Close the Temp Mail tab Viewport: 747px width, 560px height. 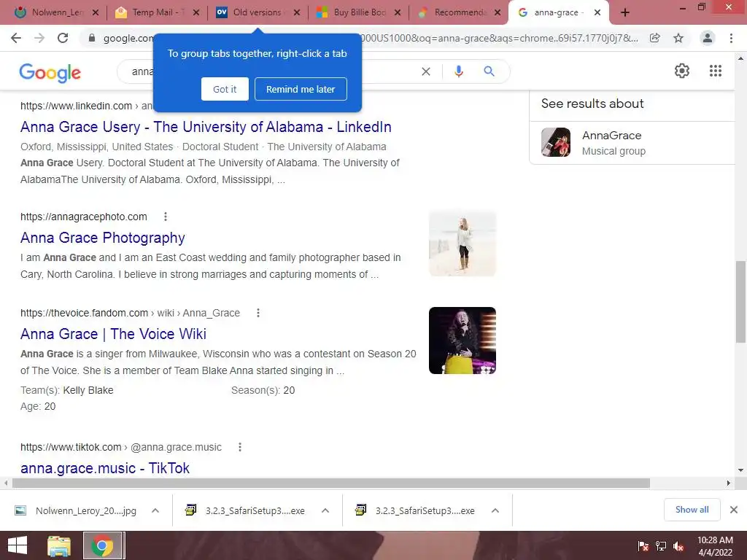click(196, 12)
